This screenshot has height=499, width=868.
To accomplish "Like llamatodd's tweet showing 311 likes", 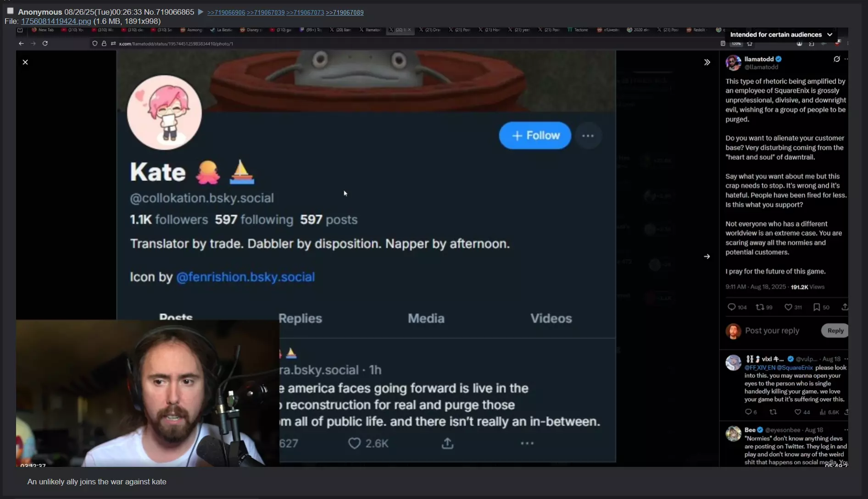I will pyautogui.click(x=788, y=307).
